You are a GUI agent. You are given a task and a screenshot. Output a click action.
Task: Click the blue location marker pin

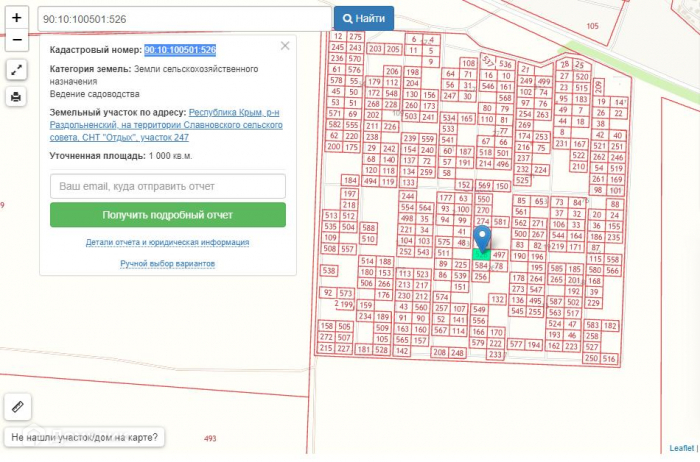pos(482,238)
